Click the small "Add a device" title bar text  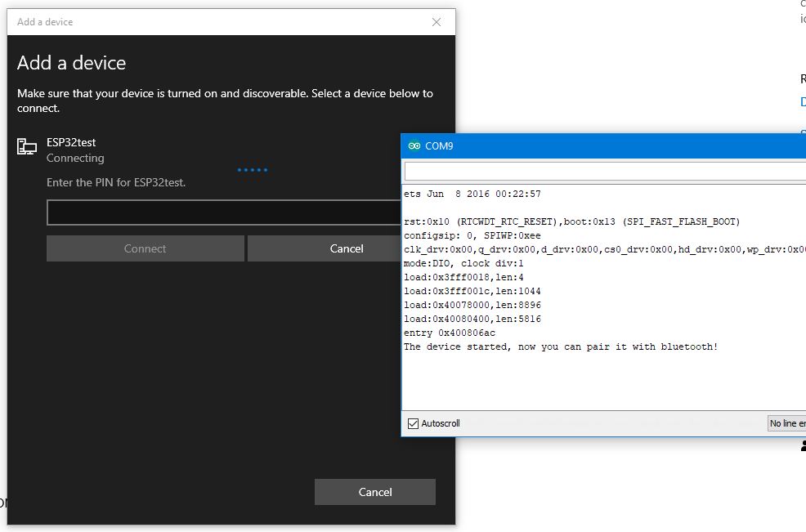[45, 22]
